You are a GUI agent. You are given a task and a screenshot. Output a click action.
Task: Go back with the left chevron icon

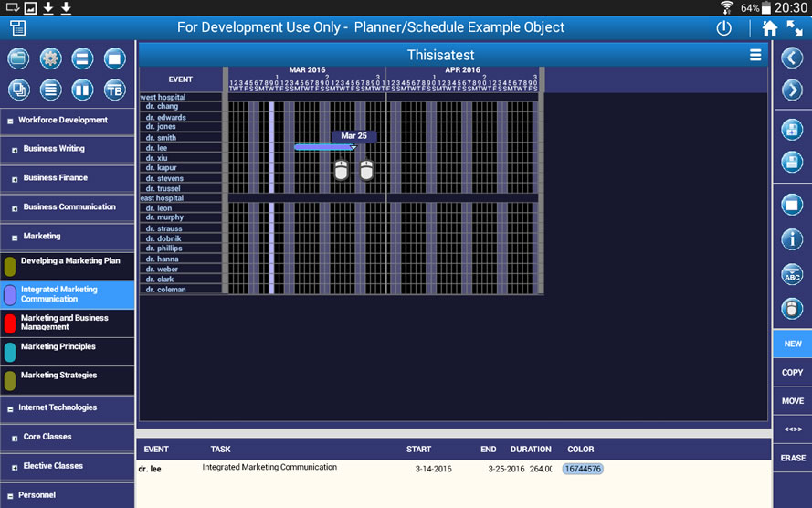pyautogui.click(x=792, y=58)
